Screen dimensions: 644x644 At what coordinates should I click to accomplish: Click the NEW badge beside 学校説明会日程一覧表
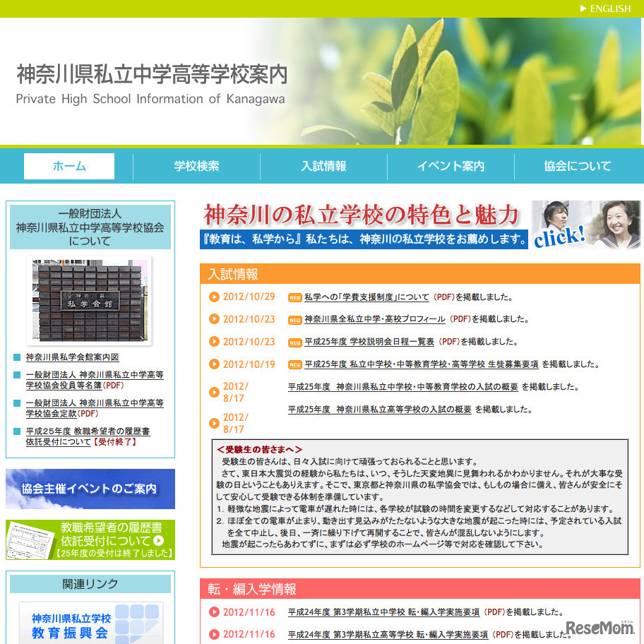click(297, 341)
